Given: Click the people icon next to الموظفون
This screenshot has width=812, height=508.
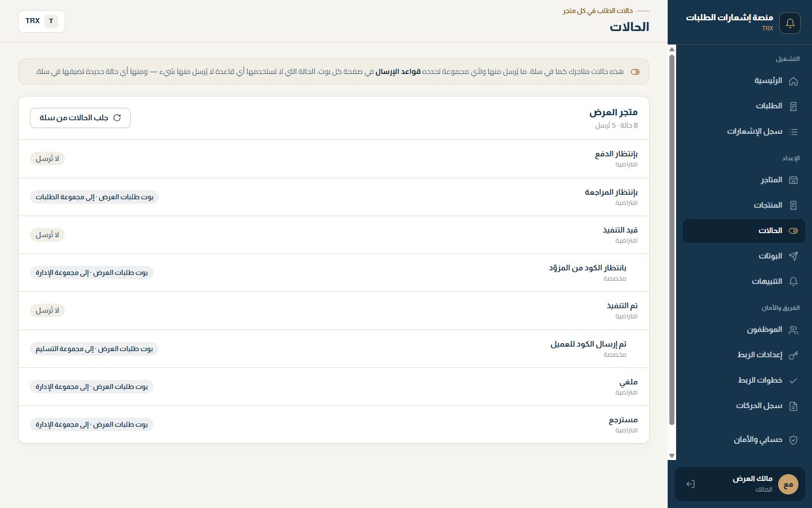Looking at the screenshot, I should point(793,330).
